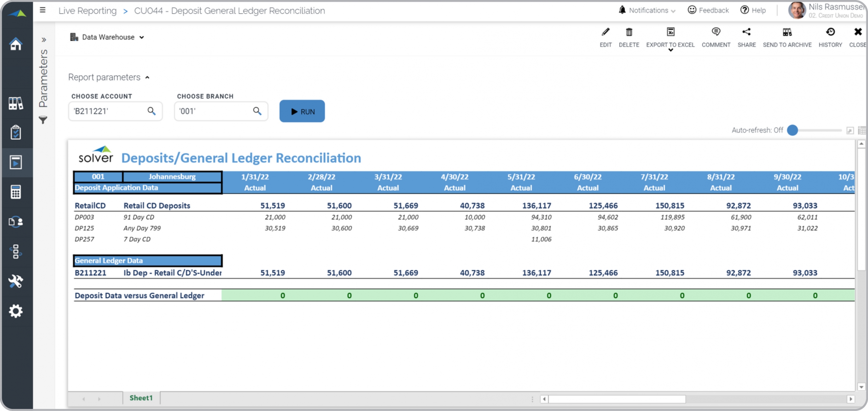Toggle the Auto-refresh switch

point(792,130)
